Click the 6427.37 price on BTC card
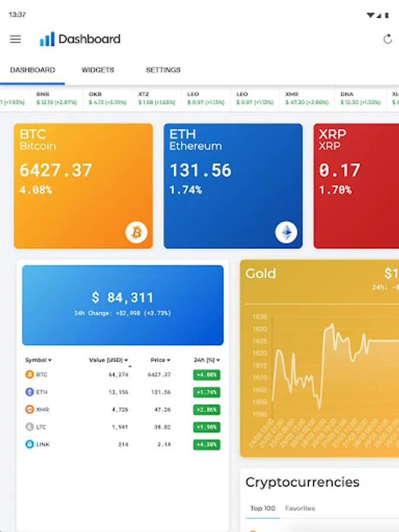Viewport: 399px width, 532px height. pyautogui.click(x=56, y=170)
